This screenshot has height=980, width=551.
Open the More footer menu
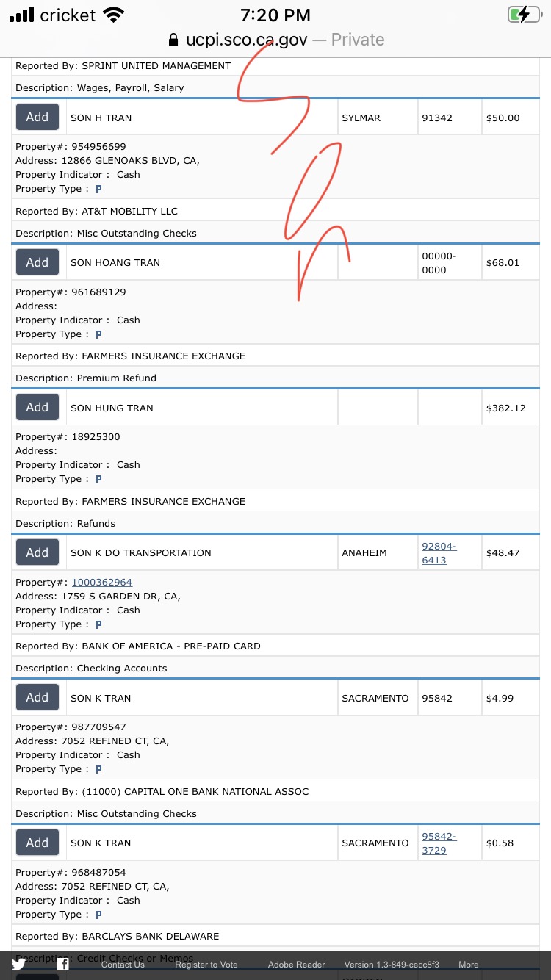(x=468, y=965)
